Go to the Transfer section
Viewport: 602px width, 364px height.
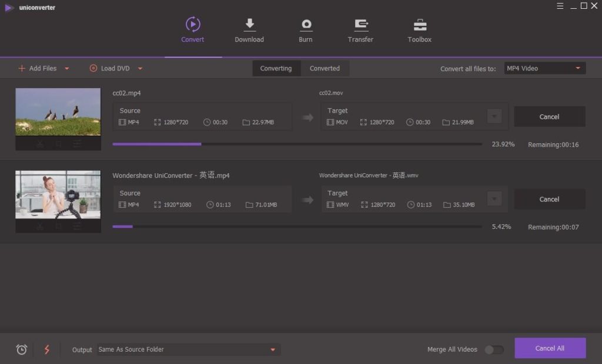coord(360,25)
